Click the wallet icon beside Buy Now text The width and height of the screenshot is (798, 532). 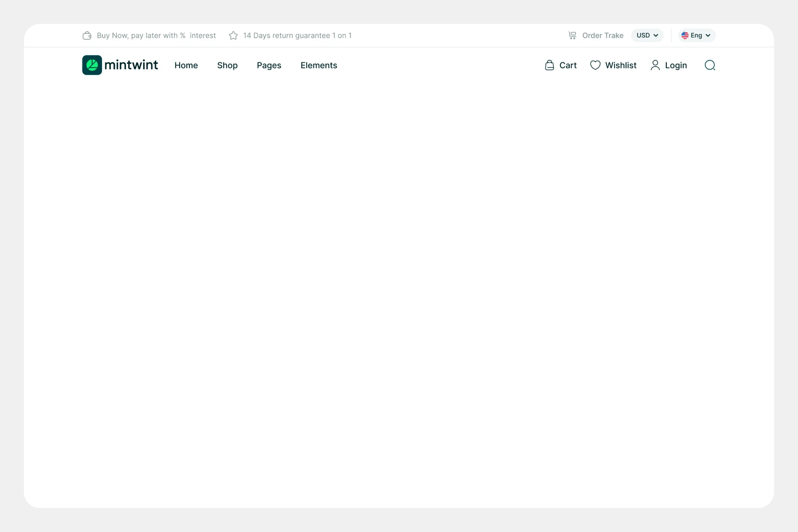pyautogui.click(x=87, y=35)
